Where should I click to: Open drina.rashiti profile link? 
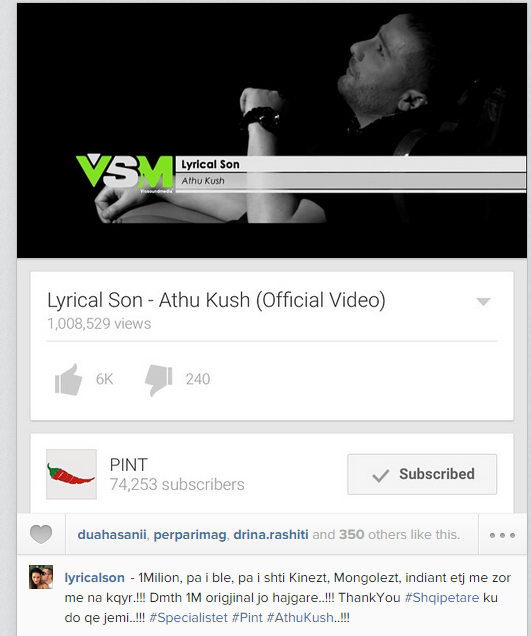271,535
